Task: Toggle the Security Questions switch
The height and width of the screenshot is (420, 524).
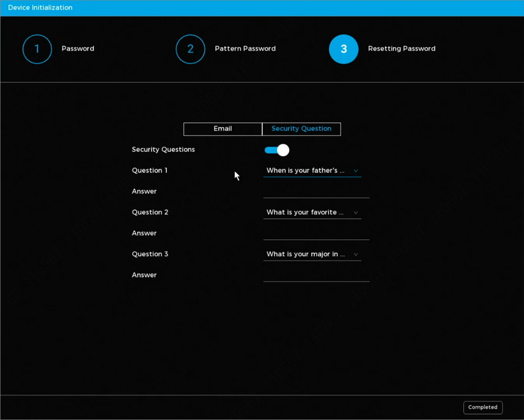Action: pyautogui.click(x=277, y=150)
